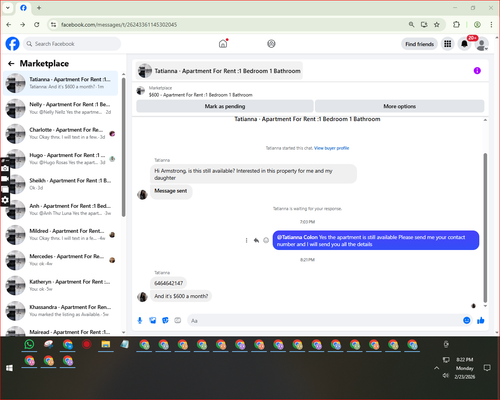500x400 pixels.
Task: Send a thumbs-up like
Action: click(480, 320)
